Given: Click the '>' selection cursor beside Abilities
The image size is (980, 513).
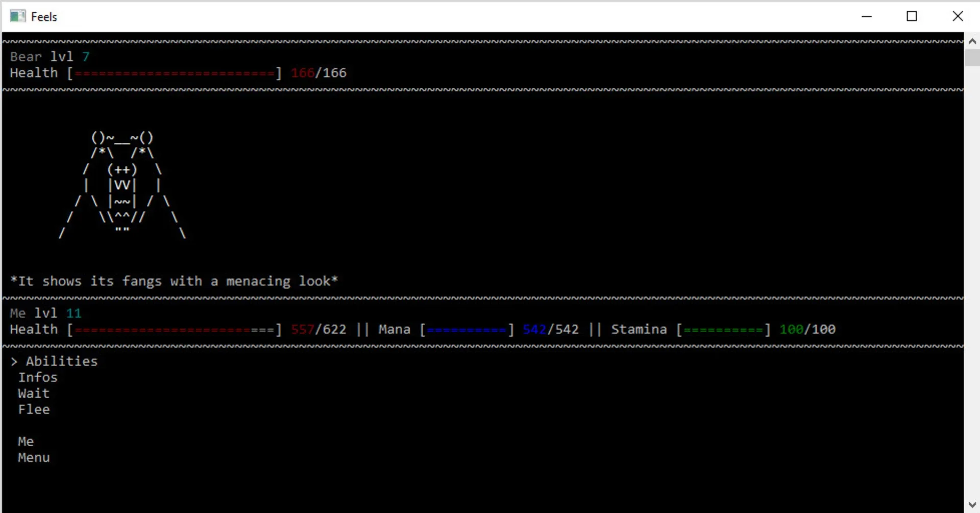Looking at the screenshot, I should (x=14, y=361).
